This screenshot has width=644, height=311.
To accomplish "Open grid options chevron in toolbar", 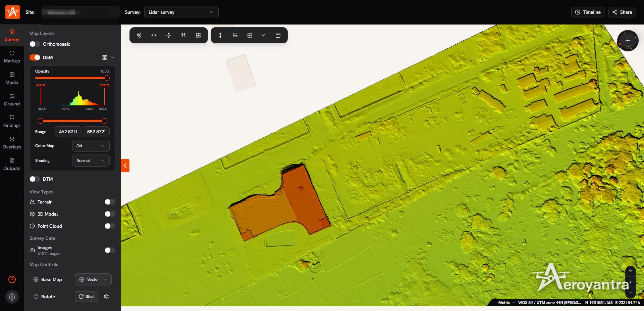I will pos(263,35).
